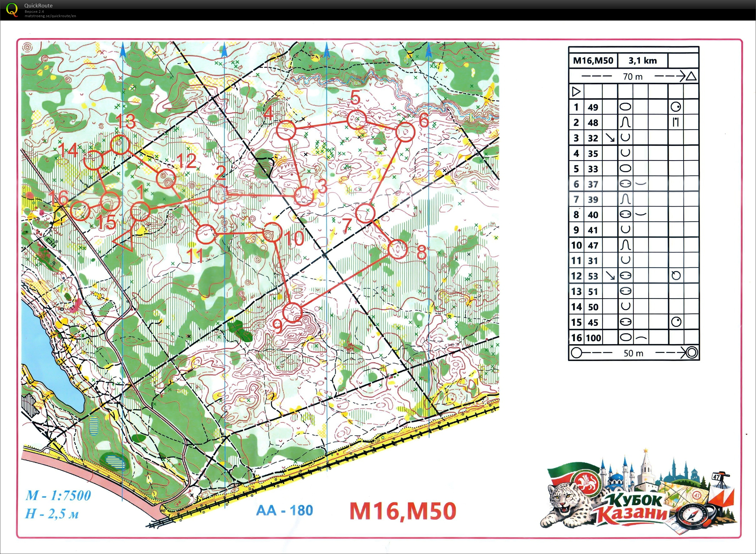Select control circle 12 on the map
Image resolution: width=756 pixels, height=554 pixels.
166,179
